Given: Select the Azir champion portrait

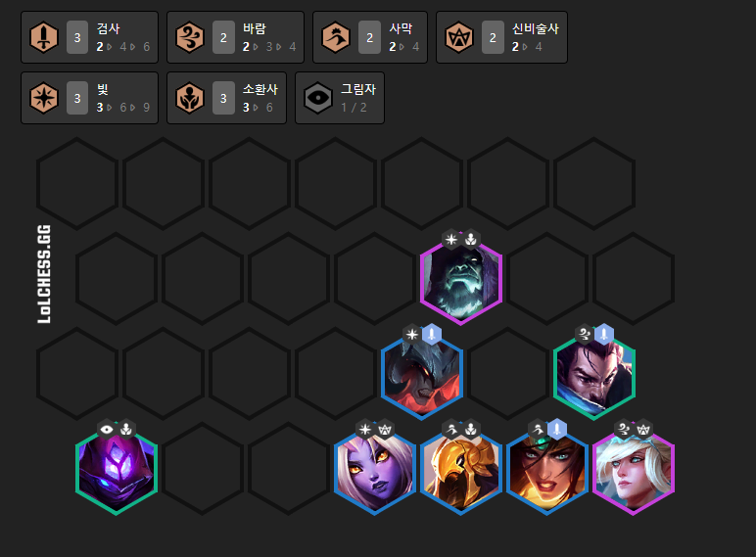Looking at the screenshot, I should (x=461, y=470).
